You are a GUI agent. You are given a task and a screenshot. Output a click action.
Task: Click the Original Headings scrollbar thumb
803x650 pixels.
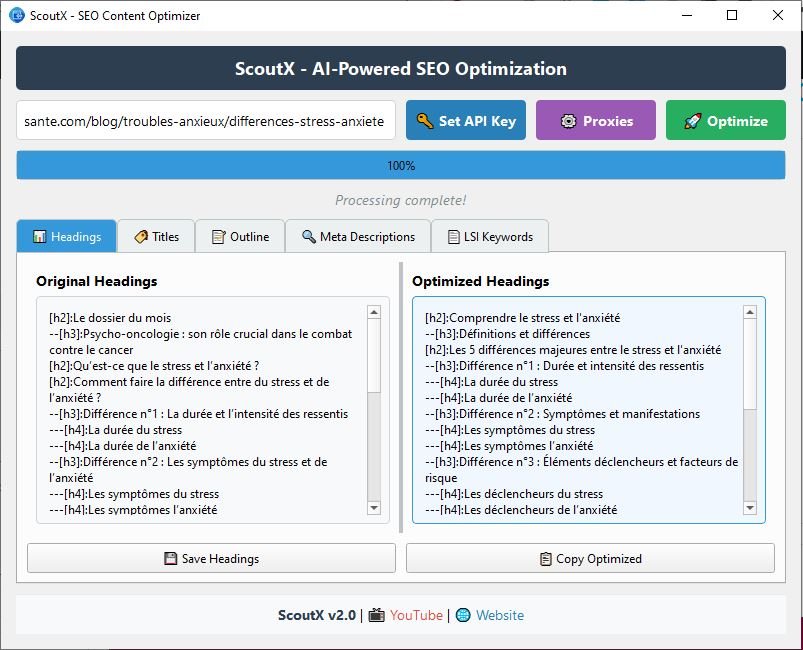374,355
